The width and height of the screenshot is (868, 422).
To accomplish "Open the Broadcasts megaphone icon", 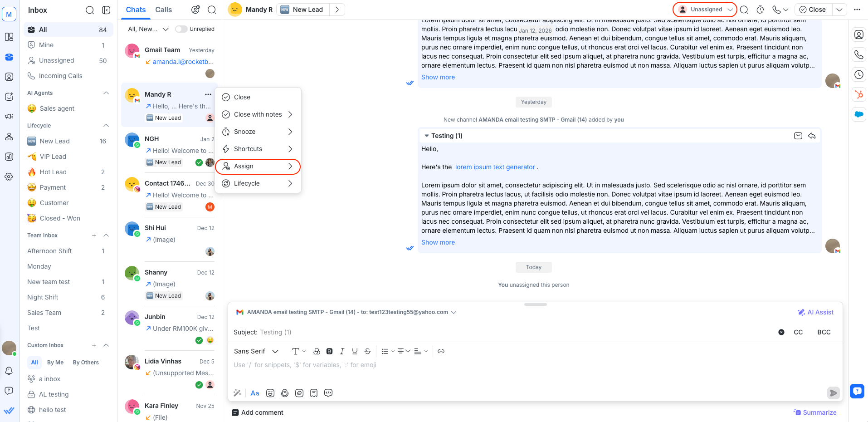I will (x=9, y=117).
